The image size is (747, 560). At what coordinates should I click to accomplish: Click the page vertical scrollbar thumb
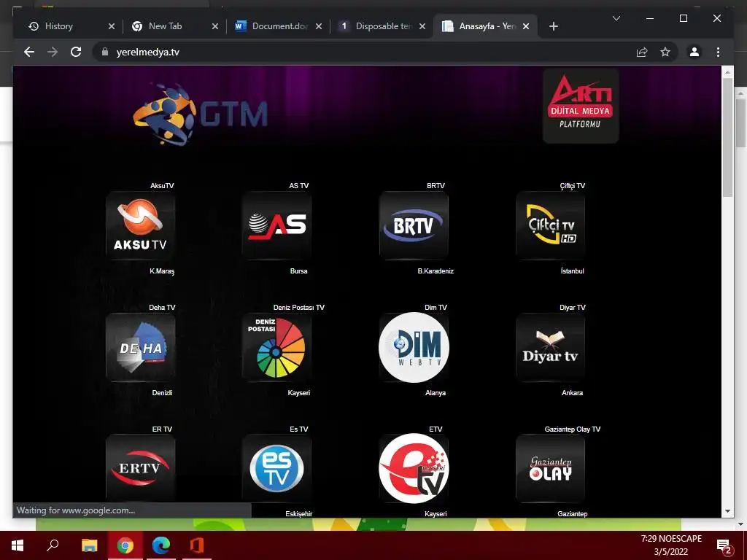(727, 137)
